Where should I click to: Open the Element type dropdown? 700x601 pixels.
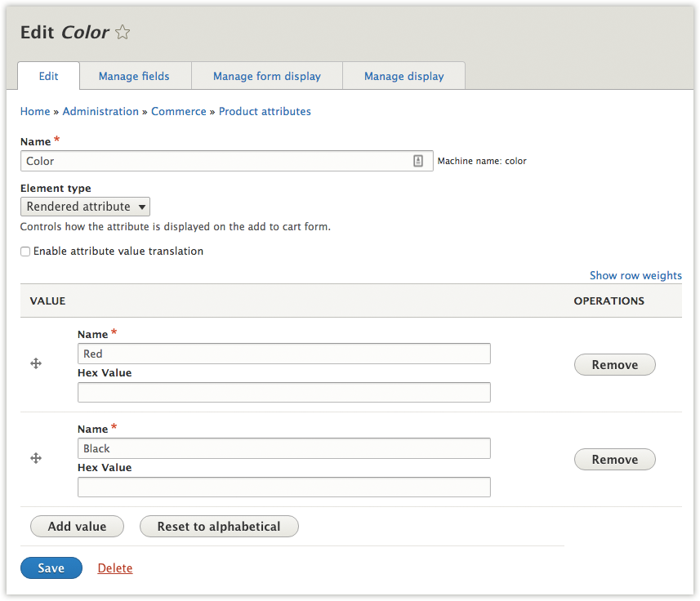point(85,207)
